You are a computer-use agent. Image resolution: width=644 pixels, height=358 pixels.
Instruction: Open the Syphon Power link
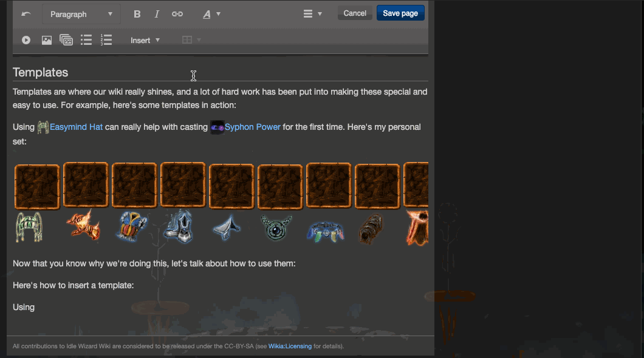252,127
